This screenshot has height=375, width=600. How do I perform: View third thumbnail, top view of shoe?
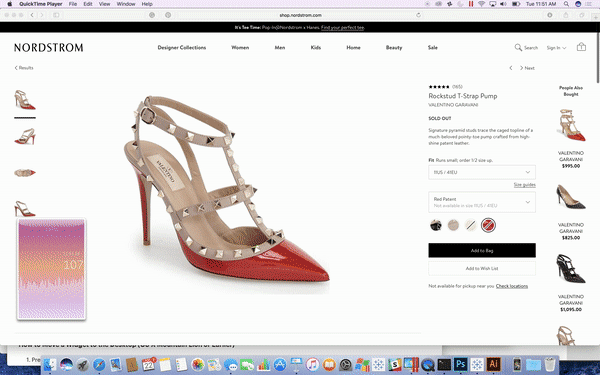[25, 173]
